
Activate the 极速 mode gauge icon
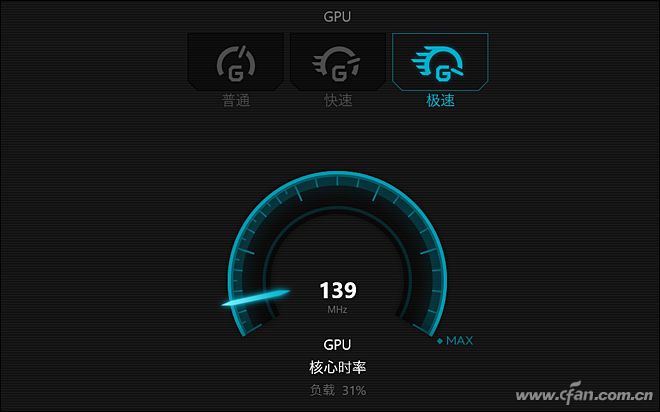(438, 63)
